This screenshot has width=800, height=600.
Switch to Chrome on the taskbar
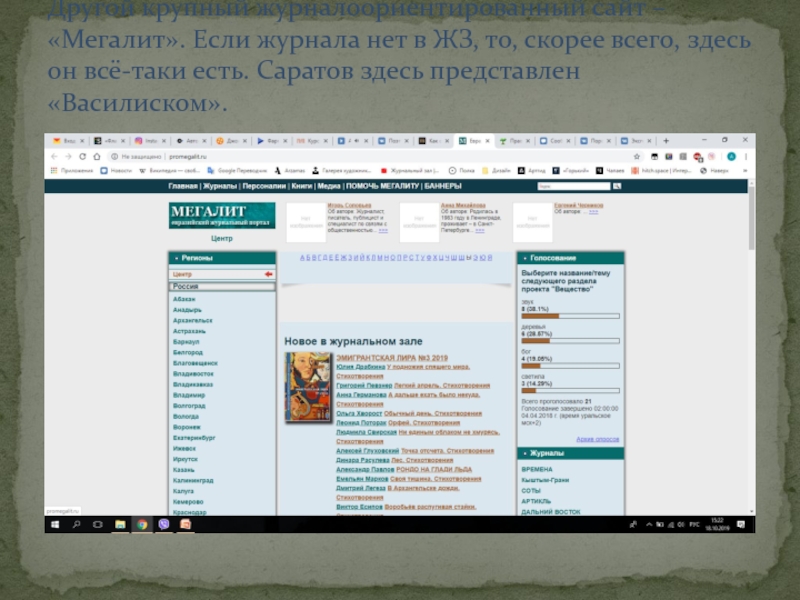coord(142,524)
